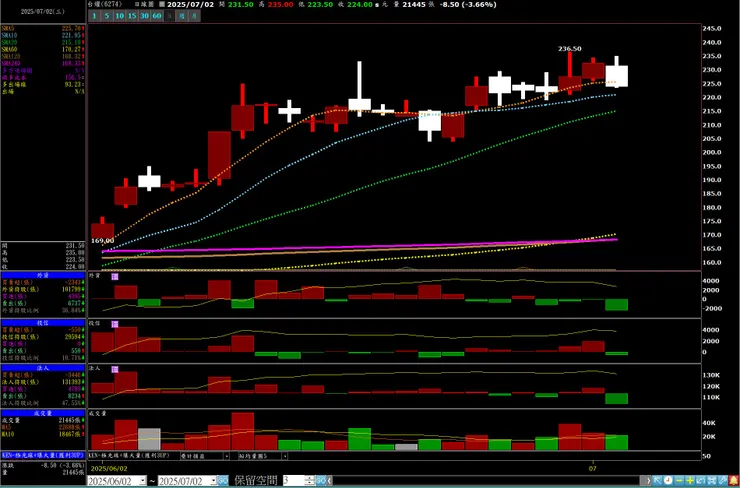Click the SMA240 indicator row

tap(43, 63)
